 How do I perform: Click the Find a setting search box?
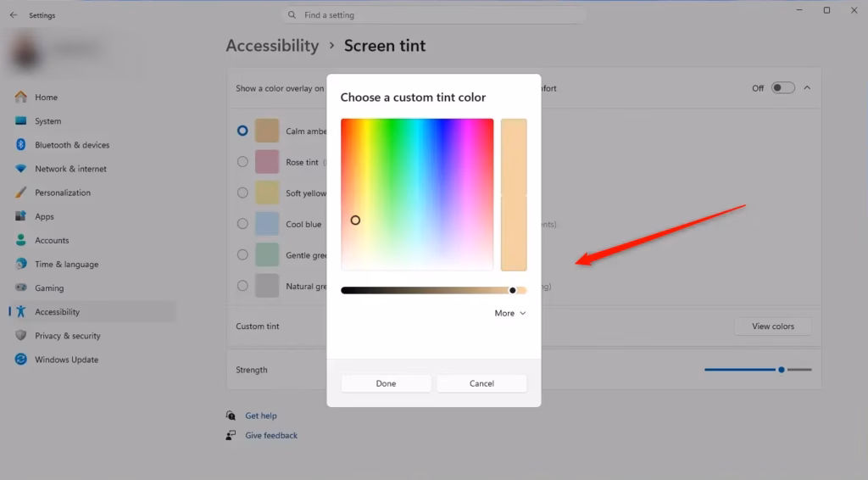point(434,15)
